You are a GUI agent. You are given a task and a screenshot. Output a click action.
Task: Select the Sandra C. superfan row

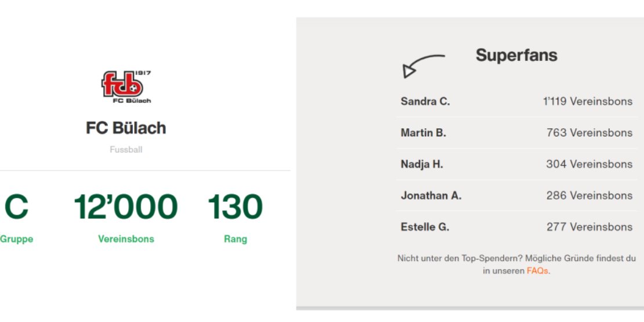(517, 102)
